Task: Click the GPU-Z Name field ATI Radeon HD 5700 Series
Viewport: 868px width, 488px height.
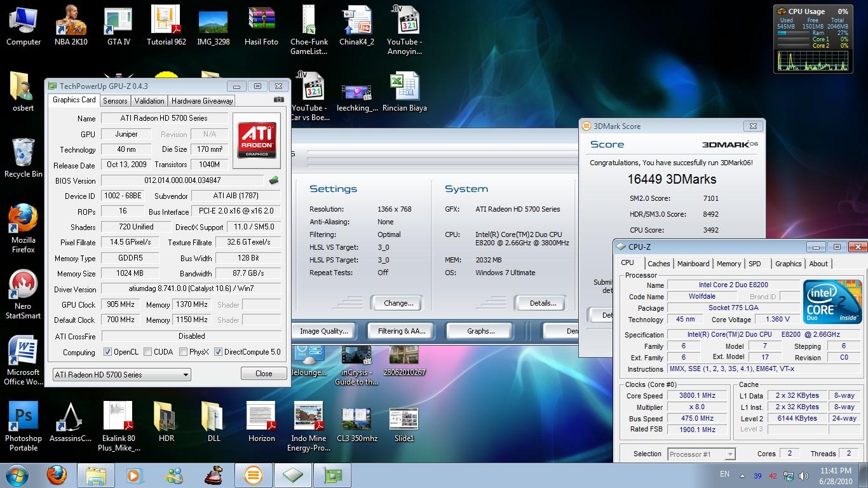Action: [x=164, y=118]
